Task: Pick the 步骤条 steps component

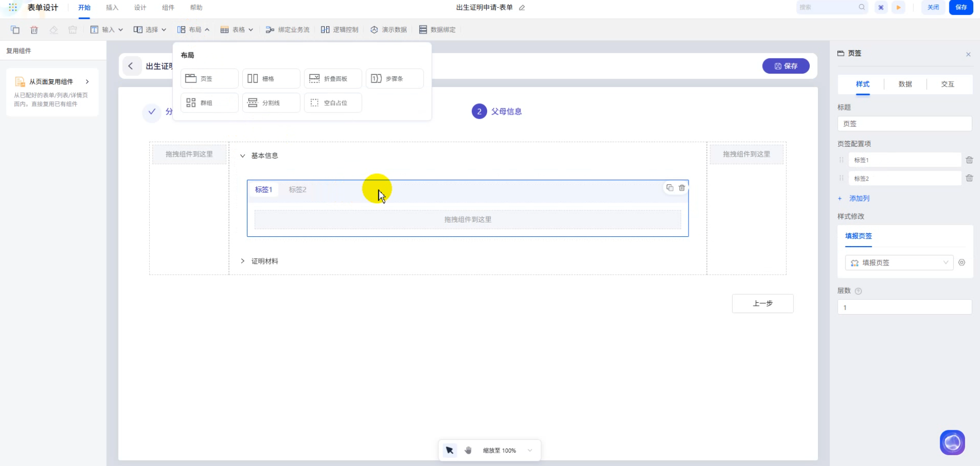Action: pyautogui.click(x=394, y=79)
